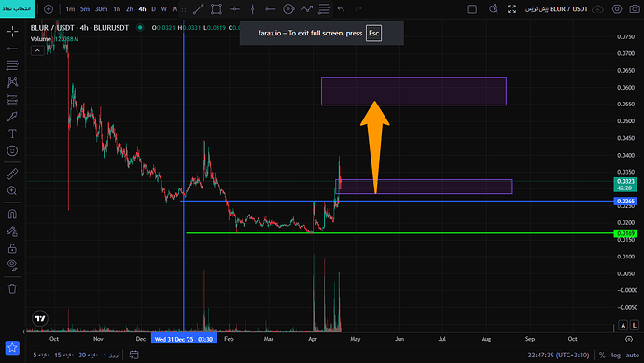Image resolution: width=644 pixels, height=363 pixels.
Task: Undo the last action
Action: click(341, 9)
